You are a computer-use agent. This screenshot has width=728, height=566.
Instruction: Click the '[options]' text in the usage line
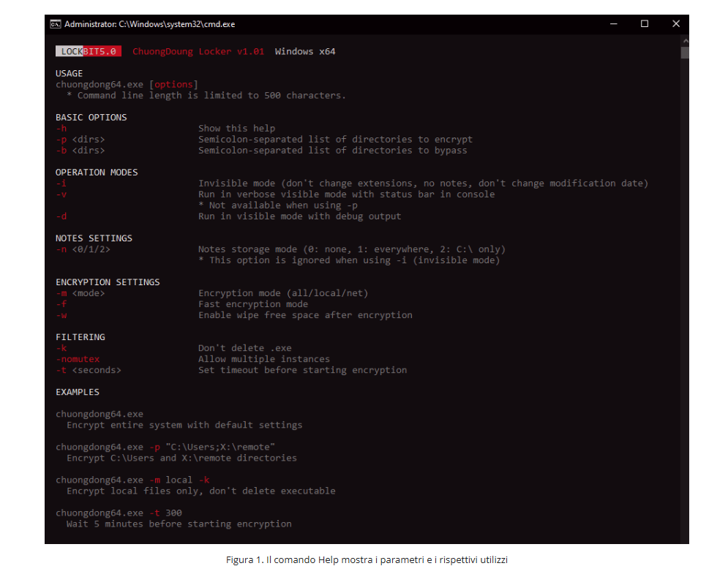(173, 84)
